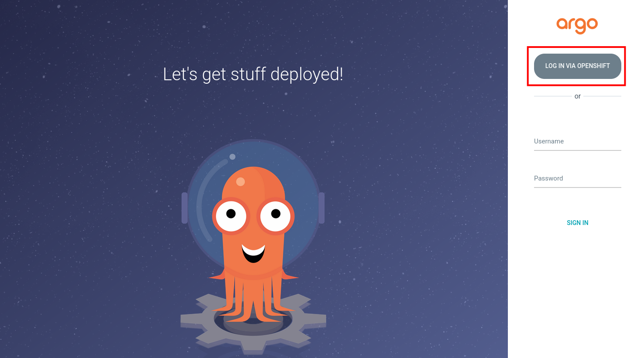Click the SIGN IN button

(x=577, y=223)
